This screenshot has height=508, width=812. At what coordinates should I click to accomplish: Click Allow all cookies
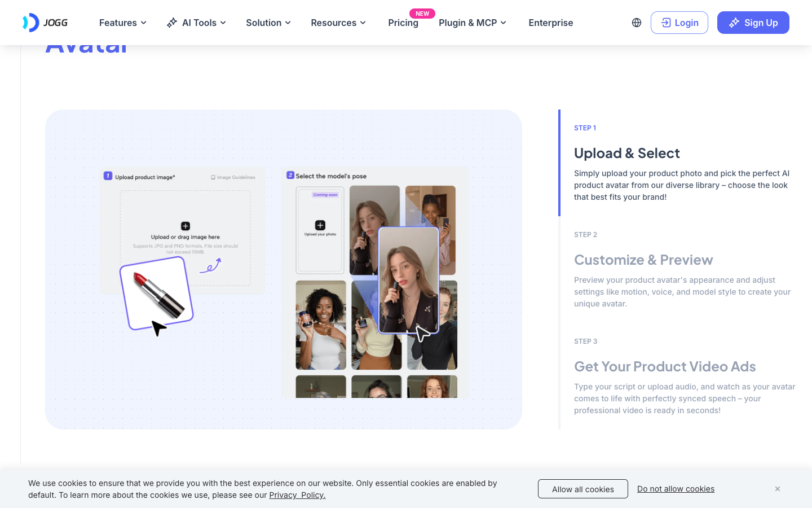coord(583,489)
